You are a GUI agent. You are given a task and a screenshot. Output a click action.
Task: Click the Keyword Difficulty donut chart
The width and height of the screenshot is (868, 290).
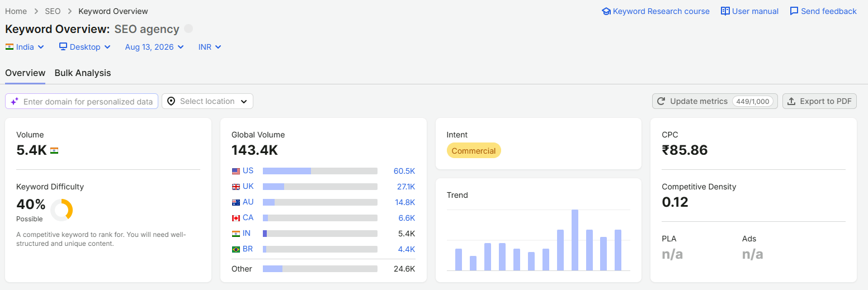click(x=62, y=210)
